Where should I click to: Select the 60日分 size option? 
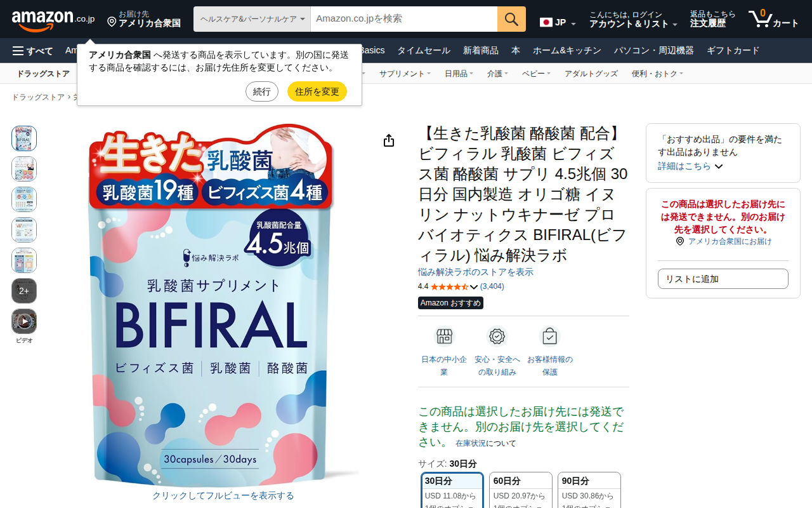pos(521,490)
